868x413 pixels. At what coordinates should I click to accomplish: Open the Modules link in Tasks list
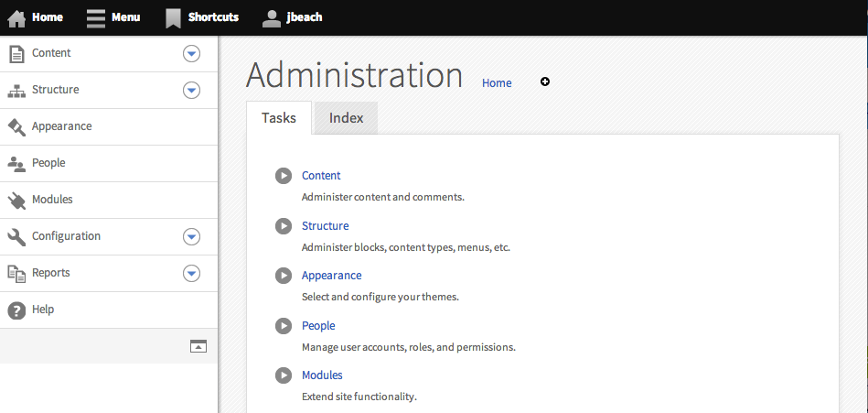322,375
